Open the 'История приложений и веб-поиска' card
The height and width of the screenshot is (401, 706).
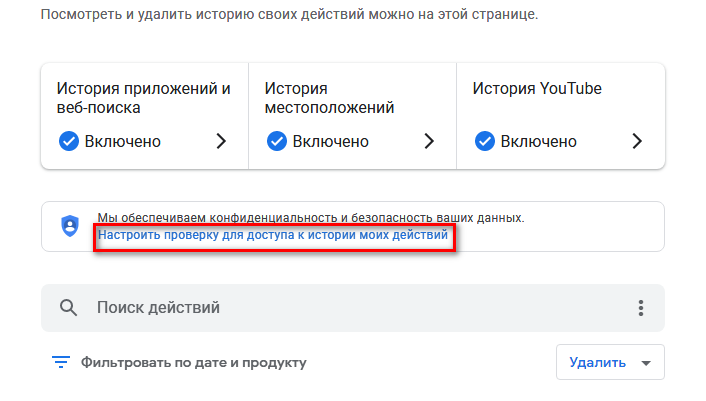[144, 97]
